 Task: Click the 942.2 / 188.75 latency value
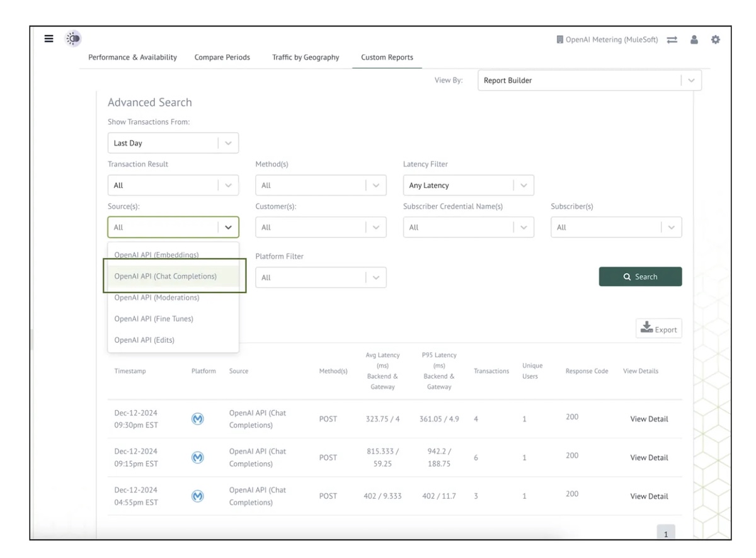[439, 458]
